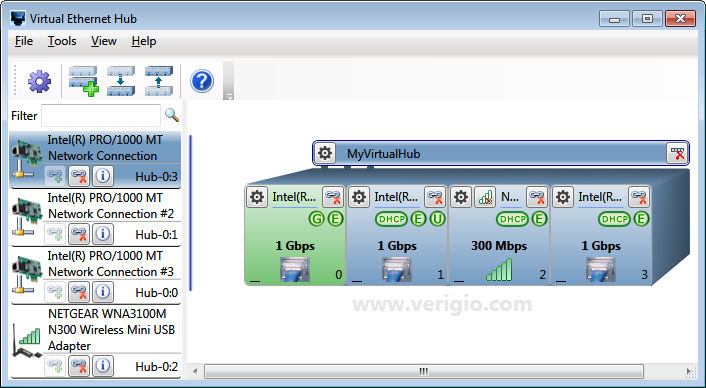Viewport: 706px width, 388px height.
Task: Open the Help menu
Action: [x=144, y=41]
